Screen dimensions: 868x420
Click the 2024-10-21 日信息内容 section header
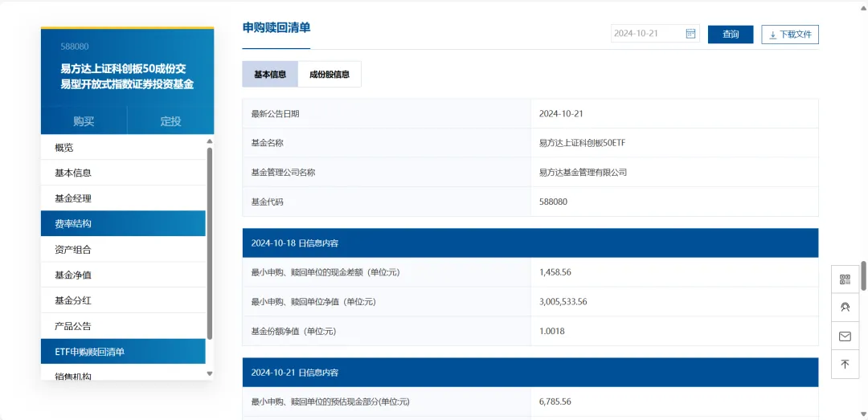(530, 373)
